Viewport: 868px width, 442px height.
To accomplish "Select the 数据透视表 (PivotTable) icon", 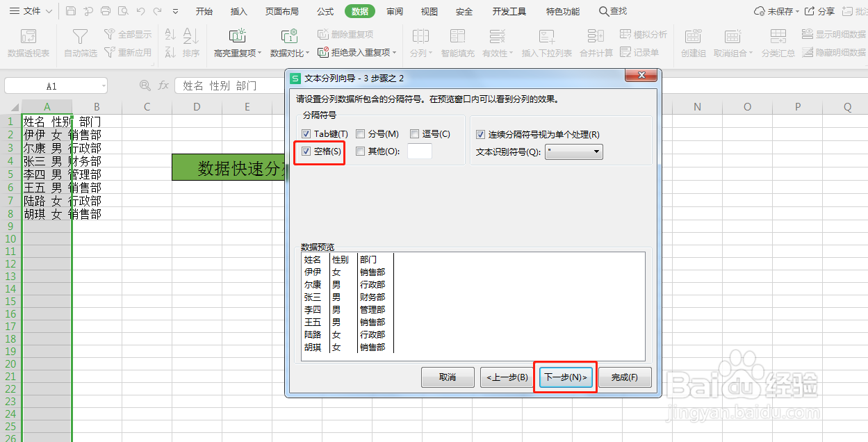I will [x=28, y=36].
